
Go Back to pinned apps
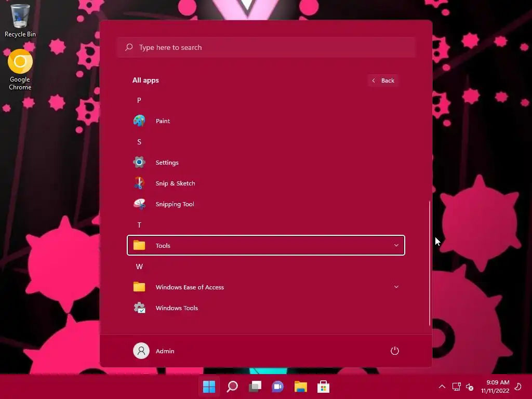pos(383,81)
